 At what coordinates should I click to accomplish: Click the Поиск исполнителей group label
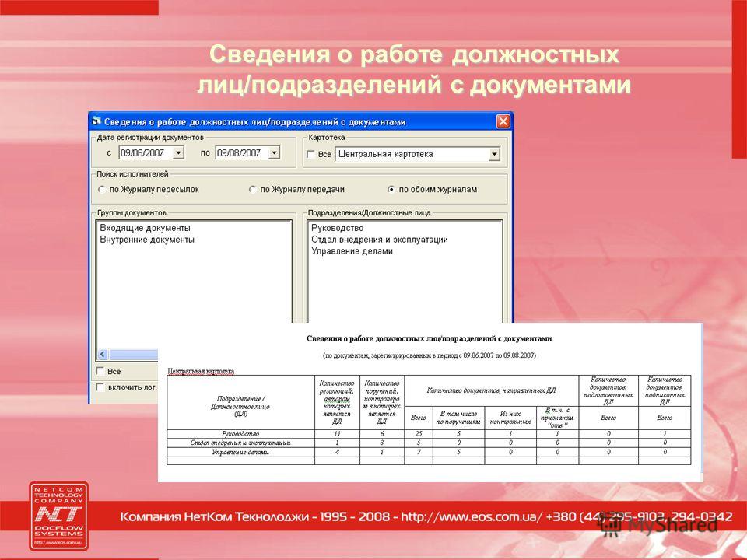(x=132, y=174)
